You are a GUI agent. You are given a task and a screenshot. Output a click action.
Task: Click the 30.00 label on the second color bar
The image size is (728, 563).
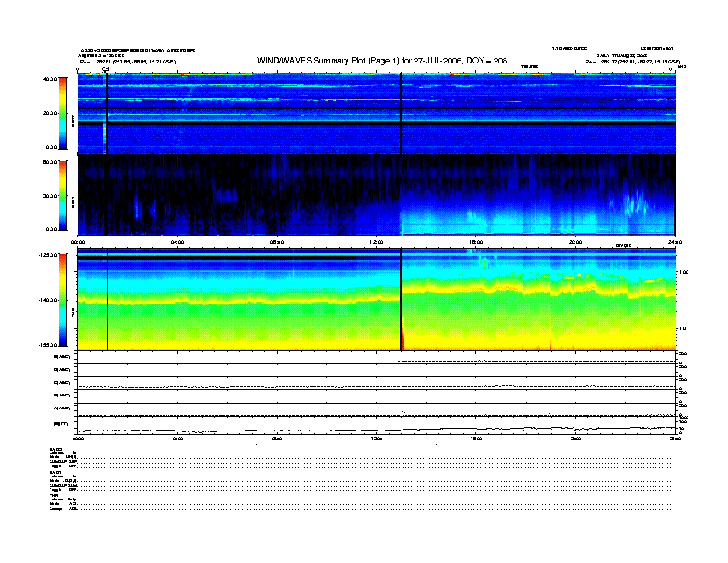50,196
